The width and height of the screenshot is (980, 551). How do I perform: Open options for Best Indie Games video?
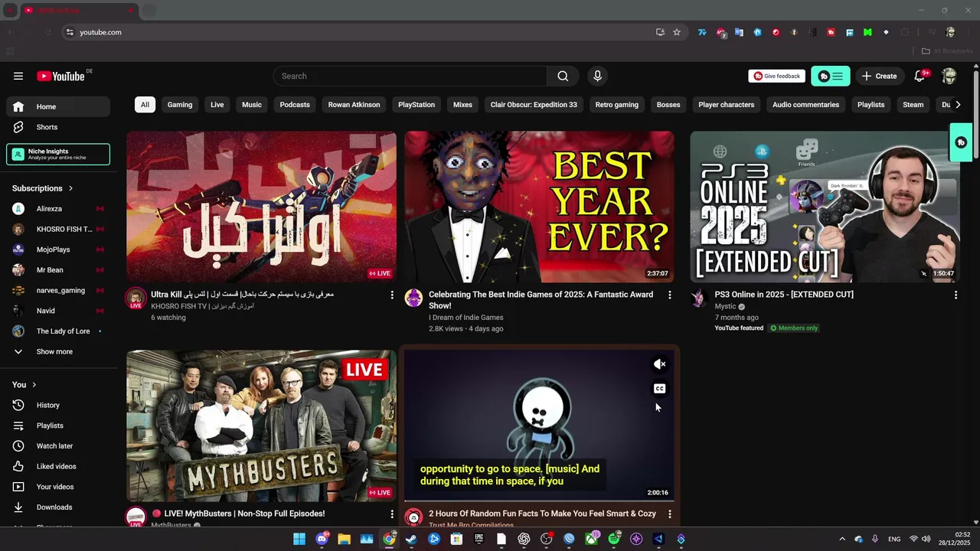(x=670, y=295)
